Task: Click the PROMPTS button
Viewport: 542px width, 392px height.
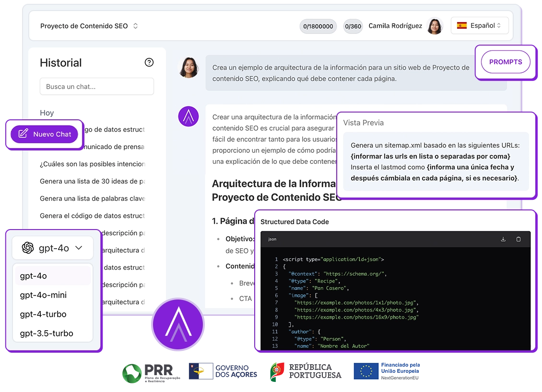Action: pos(505,62)
